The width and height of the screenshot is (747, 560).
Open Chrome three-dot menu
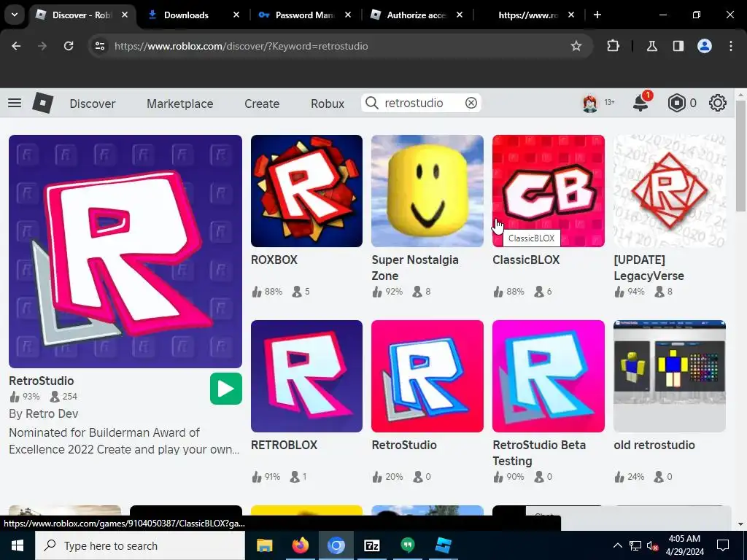tap(731, 46)
